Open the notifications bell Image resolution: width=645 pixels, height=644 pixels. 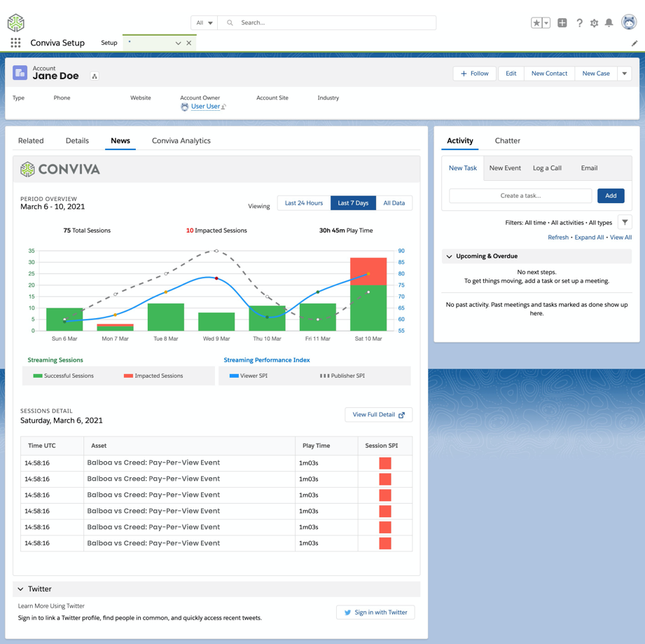tap(609, 22)
